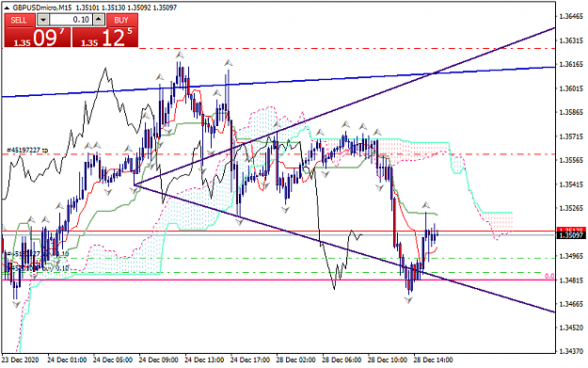Click the 1.35097 current price label
Image resolution: width=588 pixels, height=368 pixels.
[571, 235]
